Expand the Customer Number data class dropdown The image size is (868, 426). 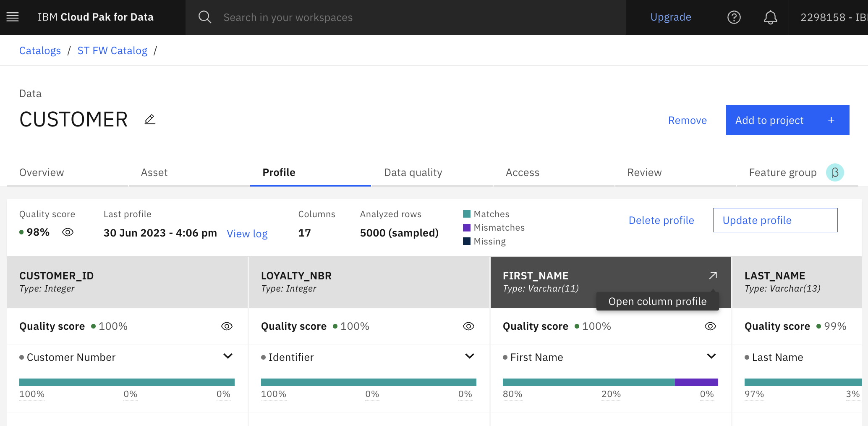click(x=228, y=356)
